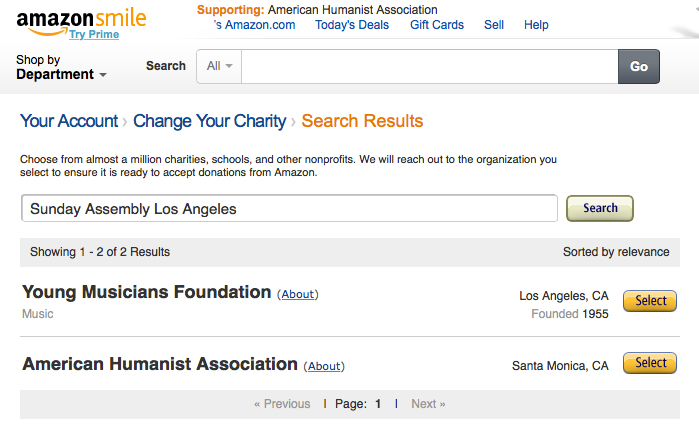699x437 pixels.
Task: Click the Next page link
Action: [x=428, y=404]
